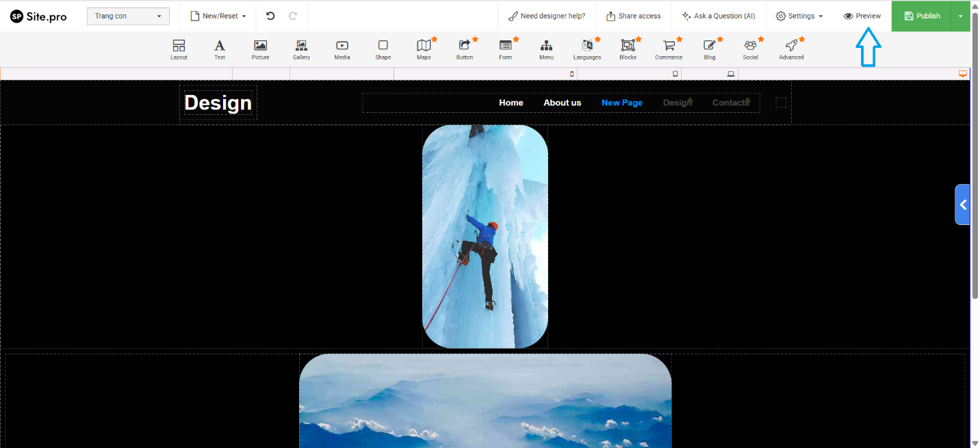The image size is (980, 448).
Task: Open the Settings dropdown menu
Action: (799, 16)
